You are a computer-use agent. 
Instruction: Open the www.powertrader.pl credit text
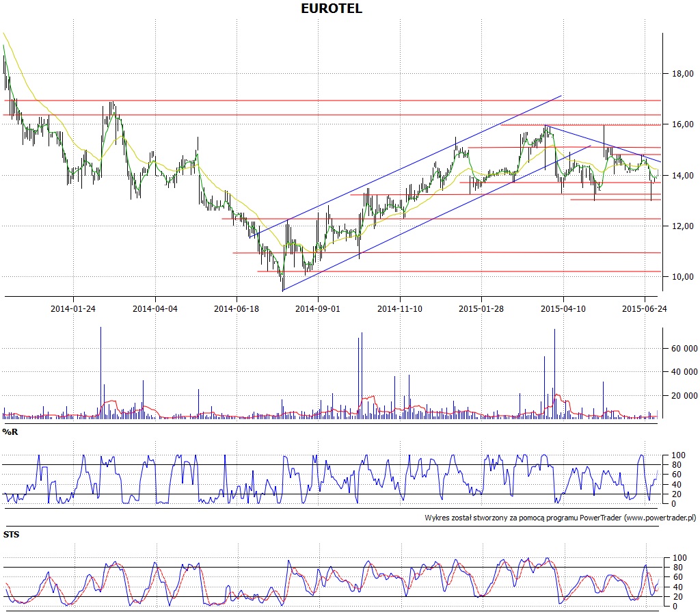[x=660, y=518]
